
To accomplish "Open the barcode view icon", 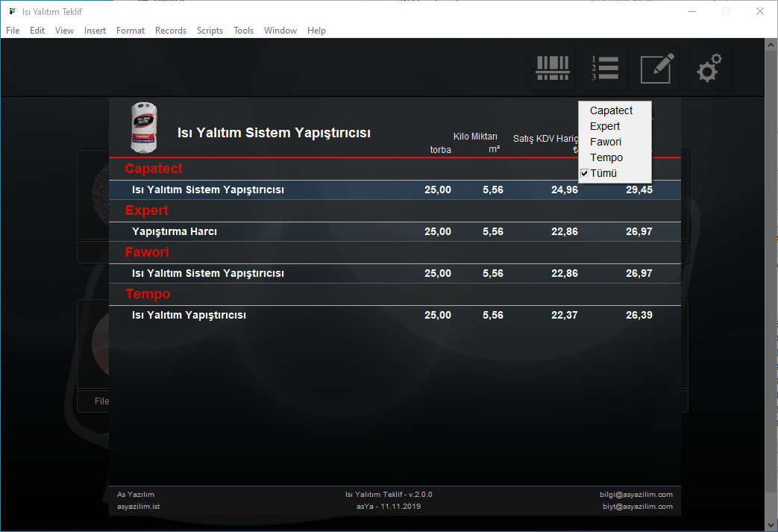I will pos(552,68).
